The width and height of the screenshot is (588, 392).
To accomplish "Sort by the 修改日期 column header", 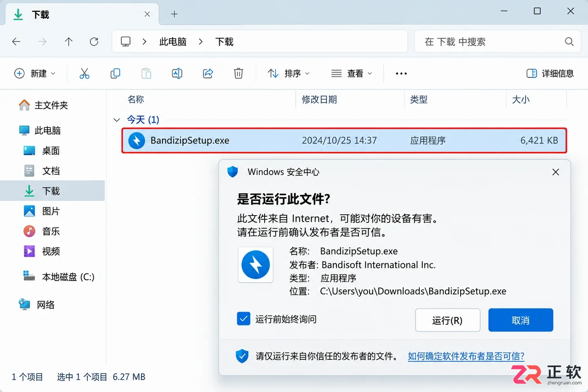I will tap(319, 100).
